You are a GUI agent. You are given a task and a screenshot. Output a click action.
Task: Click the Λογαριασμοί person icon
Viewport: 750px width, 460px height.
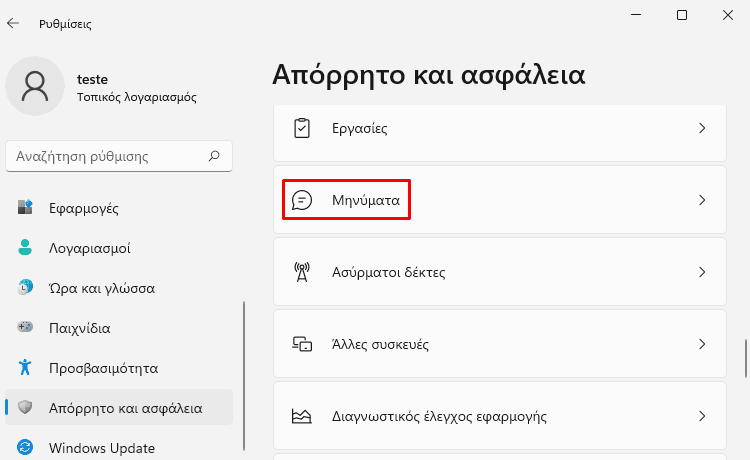pos(25,247)
